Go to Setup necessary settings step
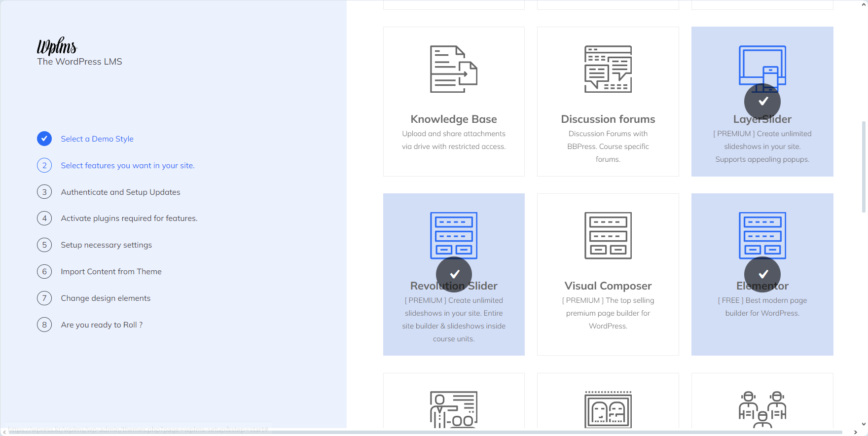 point(106,245)
